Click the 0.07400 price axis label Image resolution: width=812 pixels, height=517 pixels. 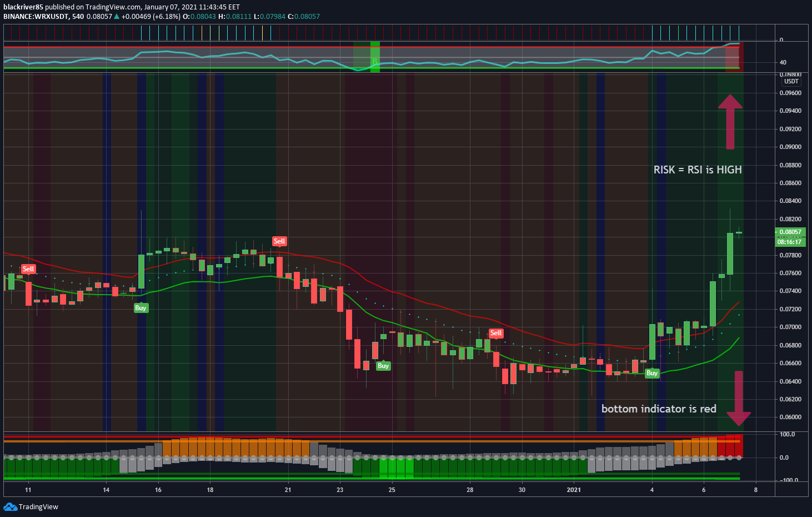point(790,291)
